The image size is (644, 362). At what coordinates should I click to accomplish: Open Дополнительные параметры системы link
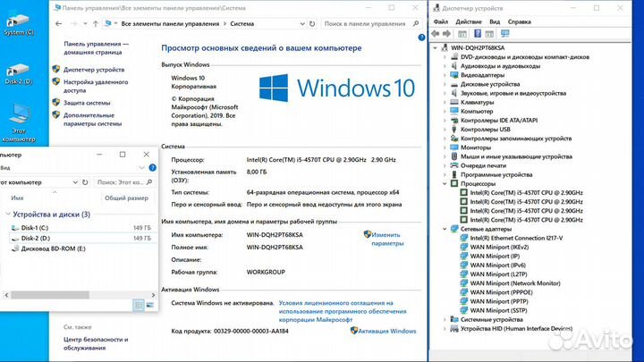click(x=92, y=120)
